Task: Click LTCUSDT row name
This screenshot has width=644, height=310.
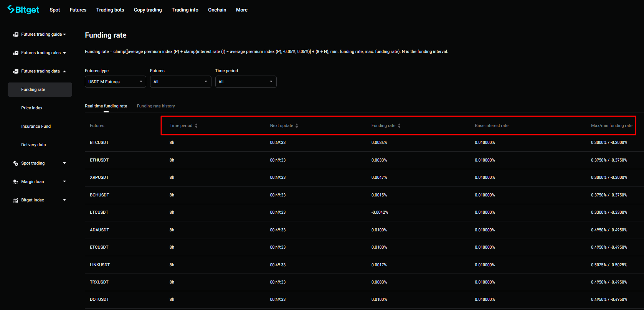Action: 99,213
